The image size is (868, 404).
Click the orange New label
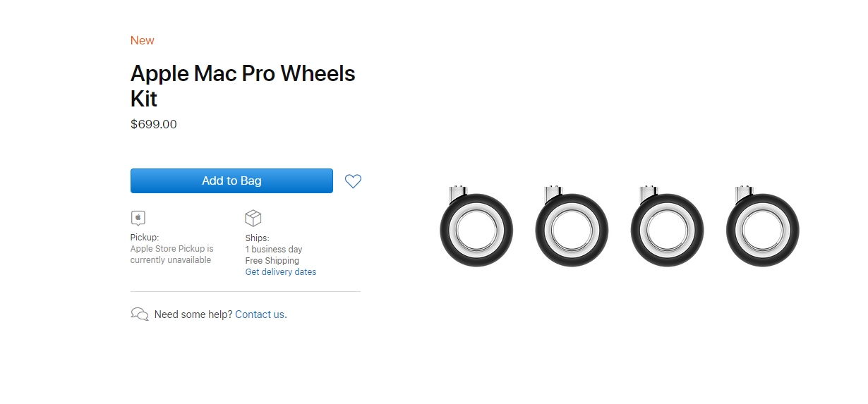tap(142, 41)
